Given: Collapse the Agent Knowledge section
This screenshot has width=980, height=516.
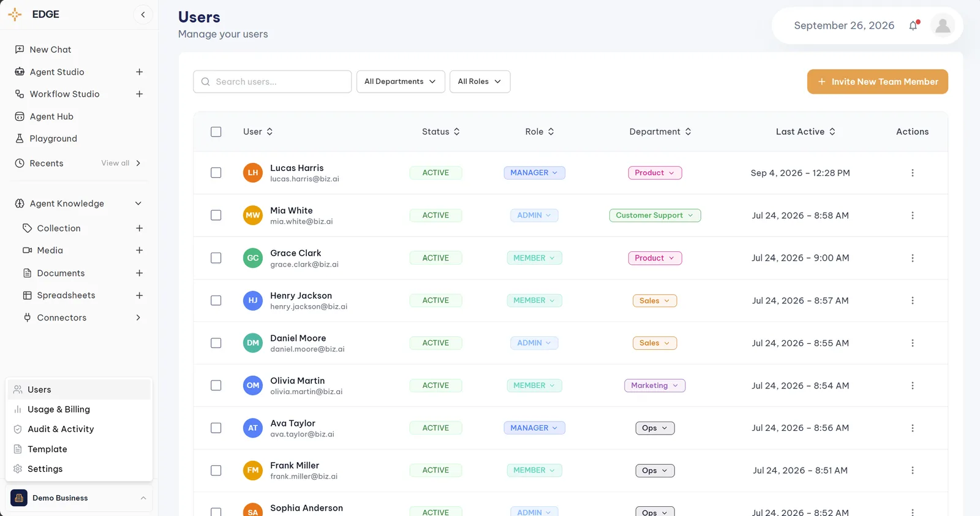Looking at the screenshot, I should point(138,203).
